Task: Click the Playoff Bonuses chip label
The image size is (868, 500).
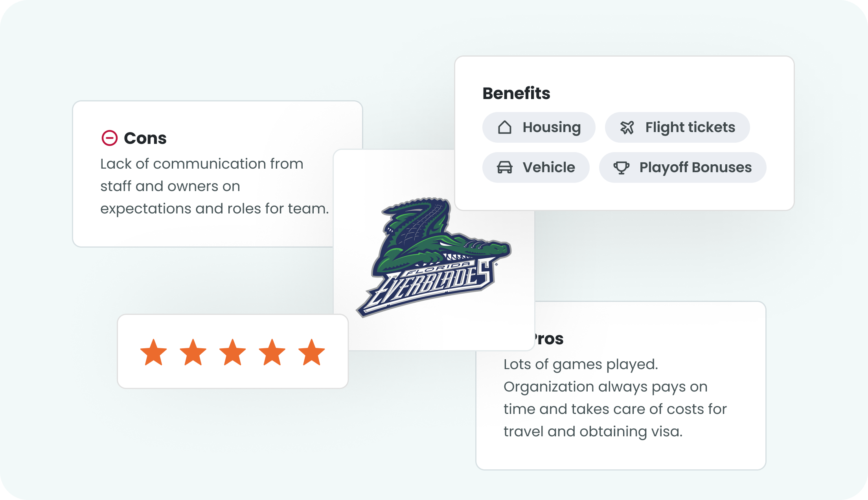Action: click(x=695, y=167)
